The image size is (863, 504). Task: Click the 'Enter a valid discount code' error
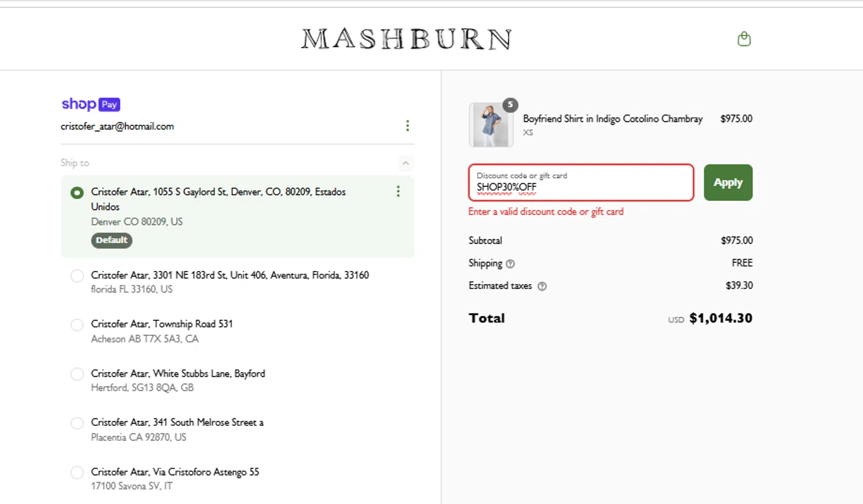click(x=546, y=212)
